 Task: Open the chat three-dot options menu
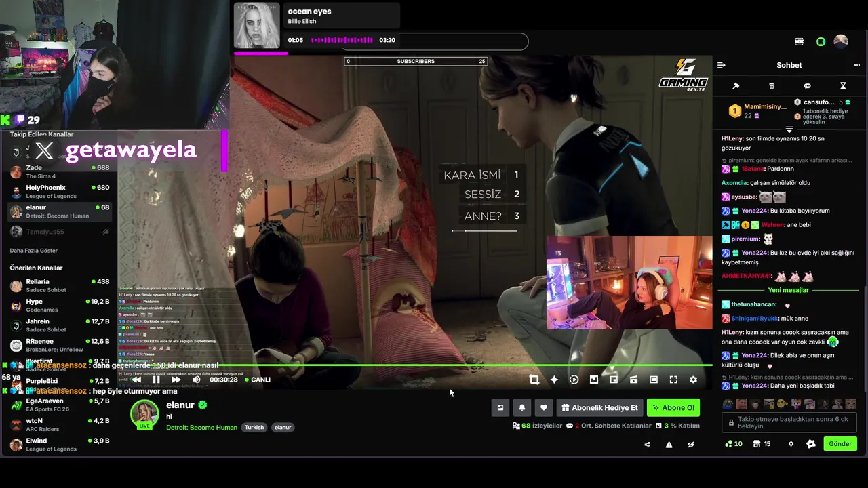click(857, 66)
